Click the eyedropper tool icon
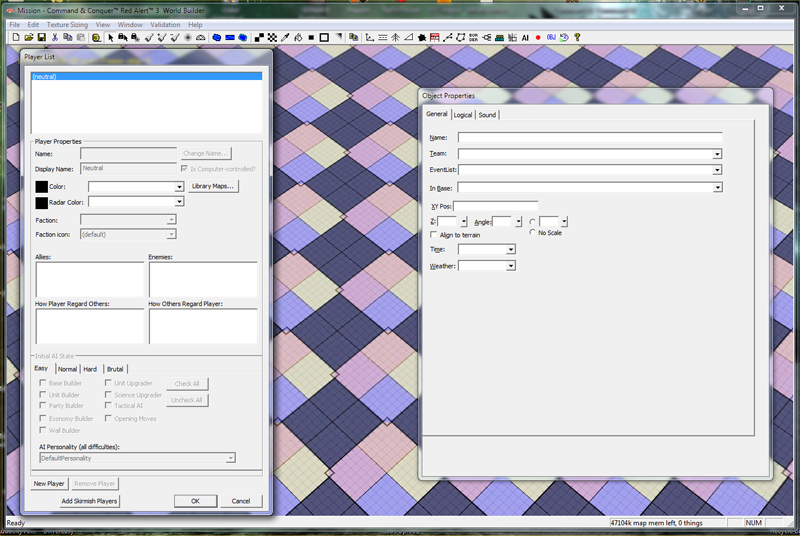The image size is (800, 536). [x=284, y=37]
